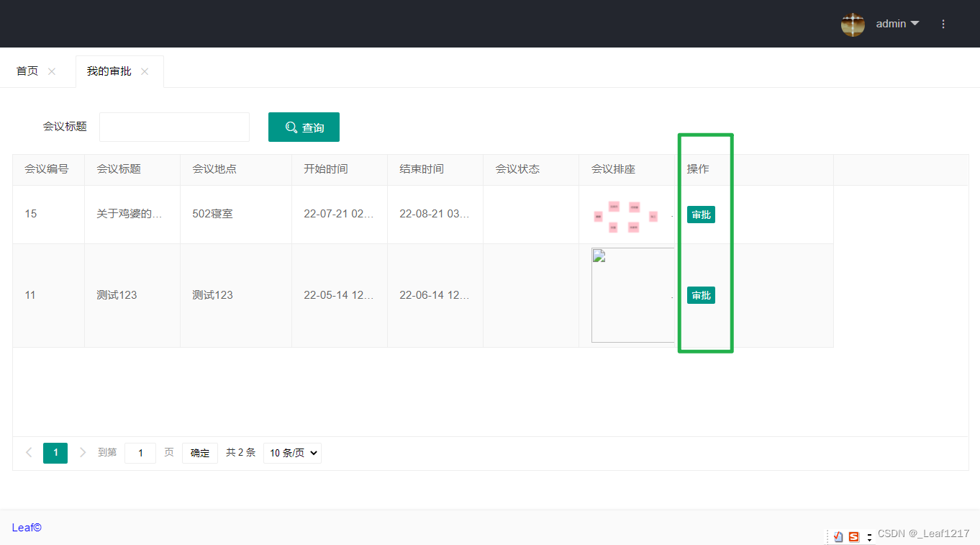This screenshot has width=980, height=545.
Task: Click end time 22-06-14 12…
Action: pyautogui.click(x=435, y=295)
